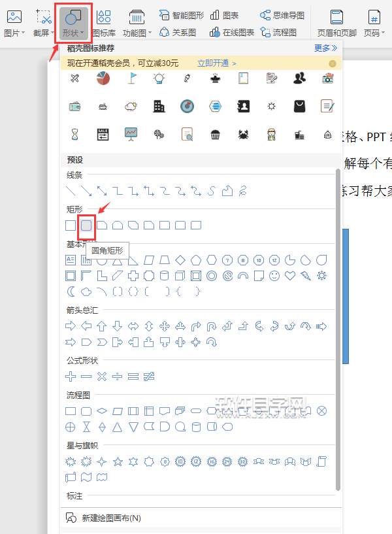Select the division sign formula shape

pos(117,376)
